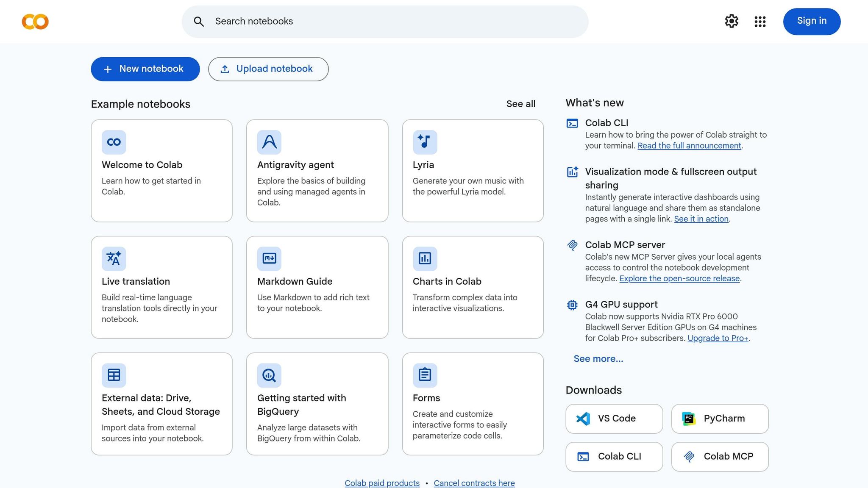This screenshot has height=488, width=868.
Task: Click "Learn how to get started in Colab." description
Action: pos(151,186)
